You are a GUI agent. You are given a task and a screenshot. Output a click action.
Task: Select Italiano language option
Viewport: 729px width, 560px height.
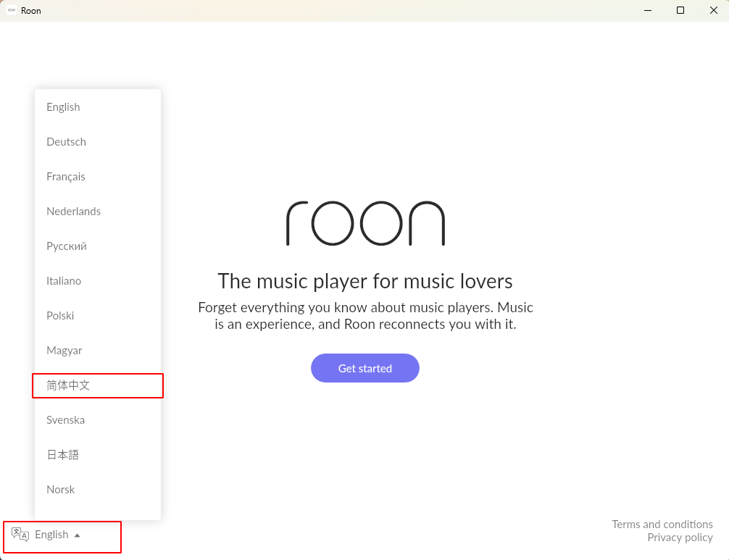[x=98, y=280]
